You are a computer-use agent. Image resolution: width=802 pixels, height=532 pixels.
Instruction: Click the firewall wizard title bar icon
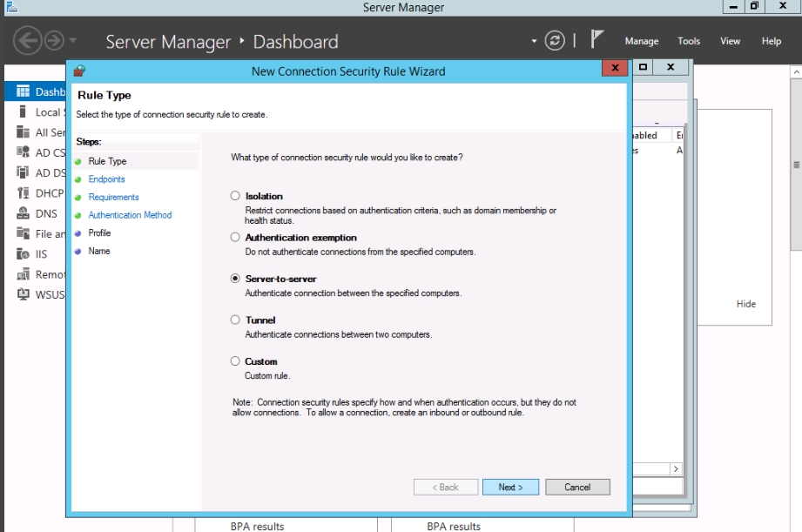point(79,71)
